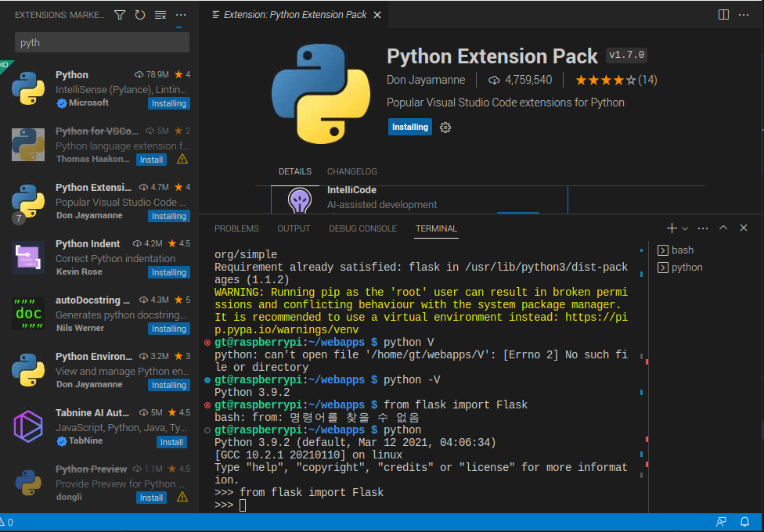Maximize the panel with the chevron up
Screen dimensions: 764x532
click(723, 228)
